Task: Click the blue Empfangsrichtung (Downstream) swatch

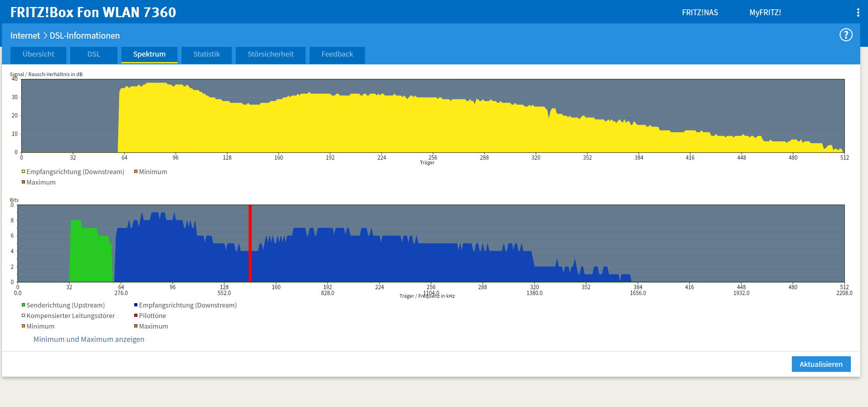Action: (136, 305)
